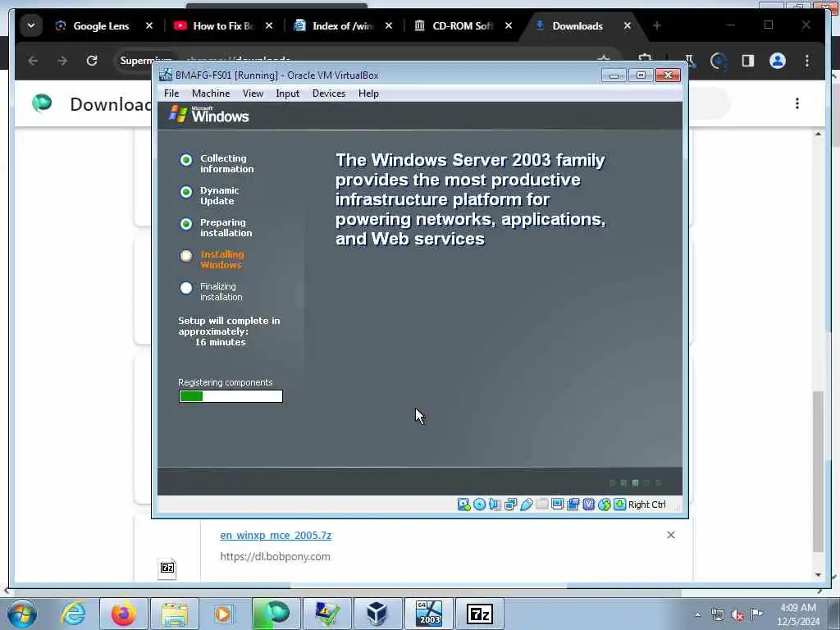
Task: Switch to the Index of /win browser tab
Action: [x=343, y=25]
